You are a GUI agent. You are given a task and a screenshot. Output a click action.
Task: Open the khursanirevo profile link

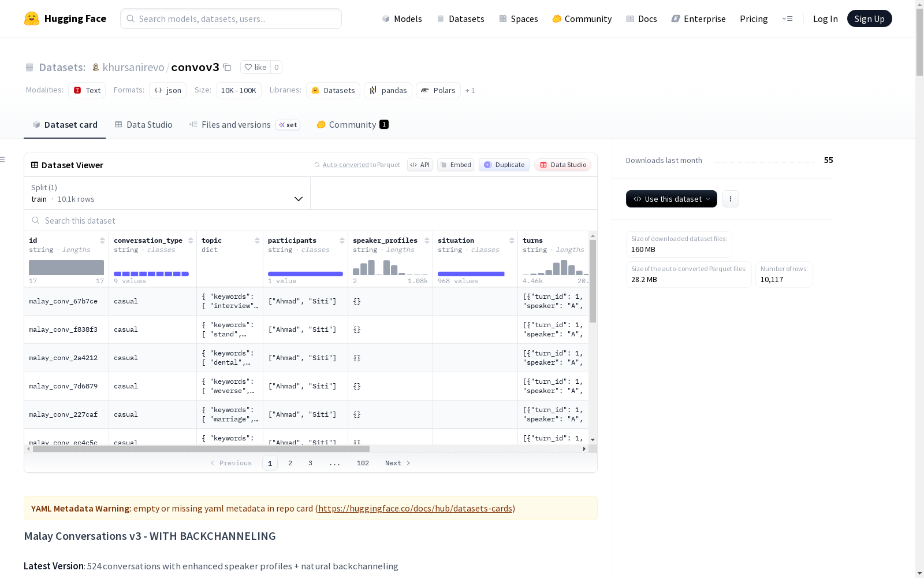pos(133,67)
